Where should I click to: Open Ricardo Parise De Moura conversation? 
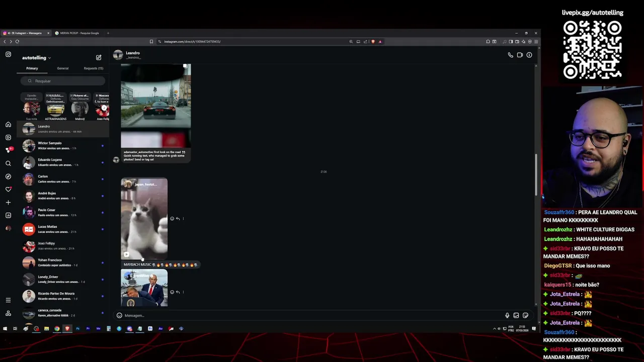[x=63, y=296]
